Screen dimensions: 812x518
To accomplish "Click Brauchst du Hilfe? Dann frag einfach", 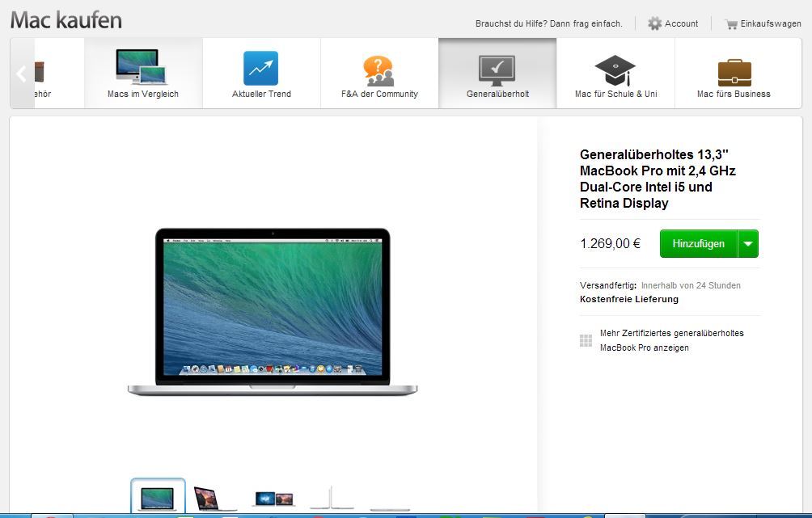I will tap(549, 23).
